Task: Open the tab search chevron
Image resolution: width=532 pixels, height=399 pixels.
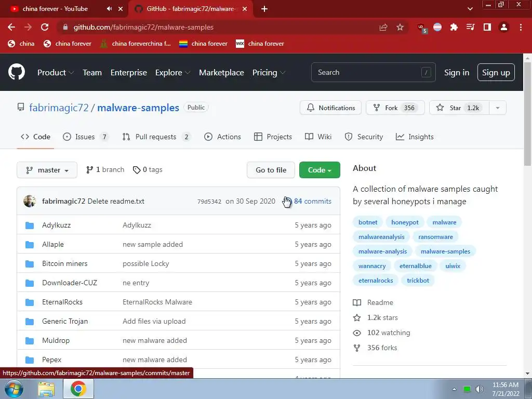Action: [x=470, y=9]
